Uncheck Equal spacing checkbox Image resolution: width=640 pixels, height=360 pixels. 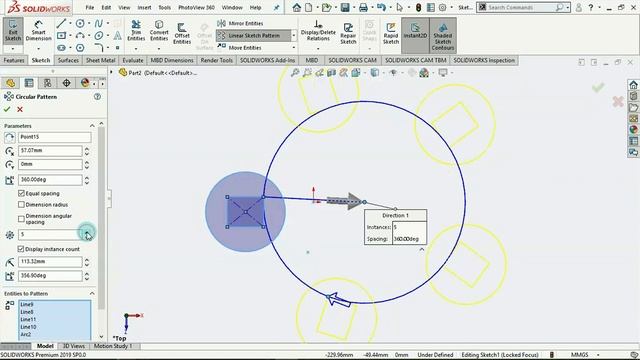point(22,193)
